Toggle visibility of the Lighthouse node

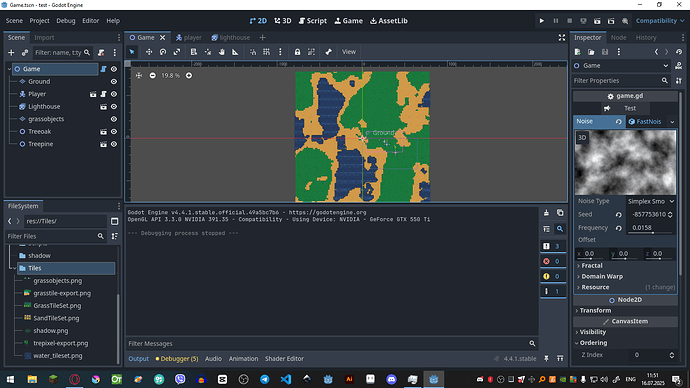[114, 107]
